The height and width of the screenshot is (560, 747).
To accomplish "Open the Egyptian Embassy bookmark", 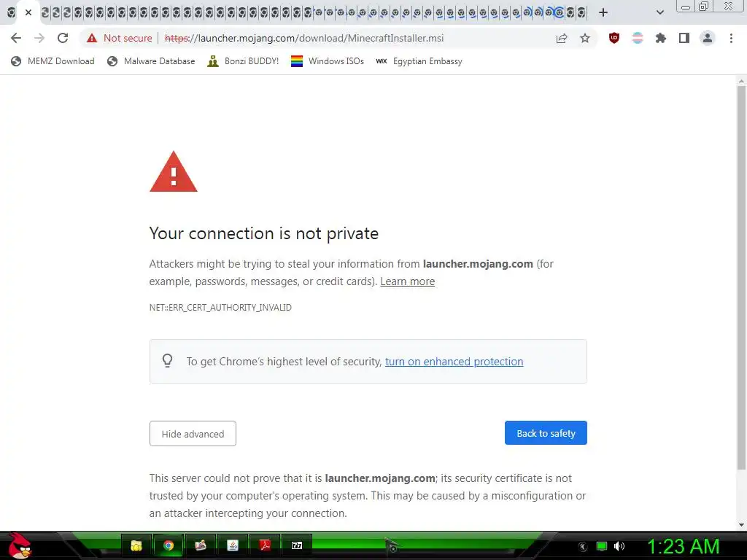I will point(419,61).
